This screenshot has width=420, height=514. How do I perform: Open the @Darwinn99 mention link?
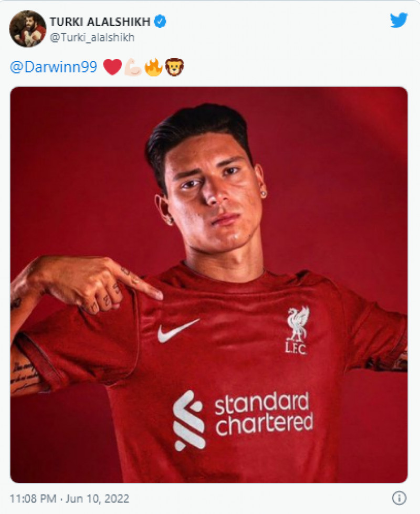[x=54, y=67]
